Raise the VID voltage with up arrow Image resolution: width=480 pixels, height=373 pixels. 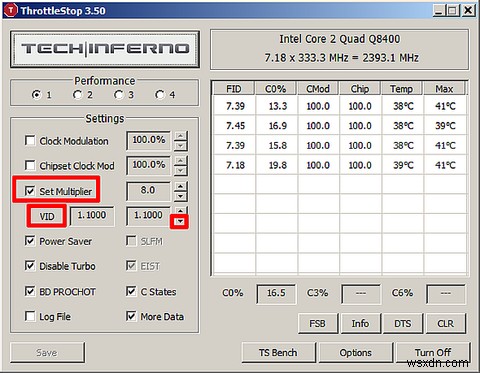(180, 211)
